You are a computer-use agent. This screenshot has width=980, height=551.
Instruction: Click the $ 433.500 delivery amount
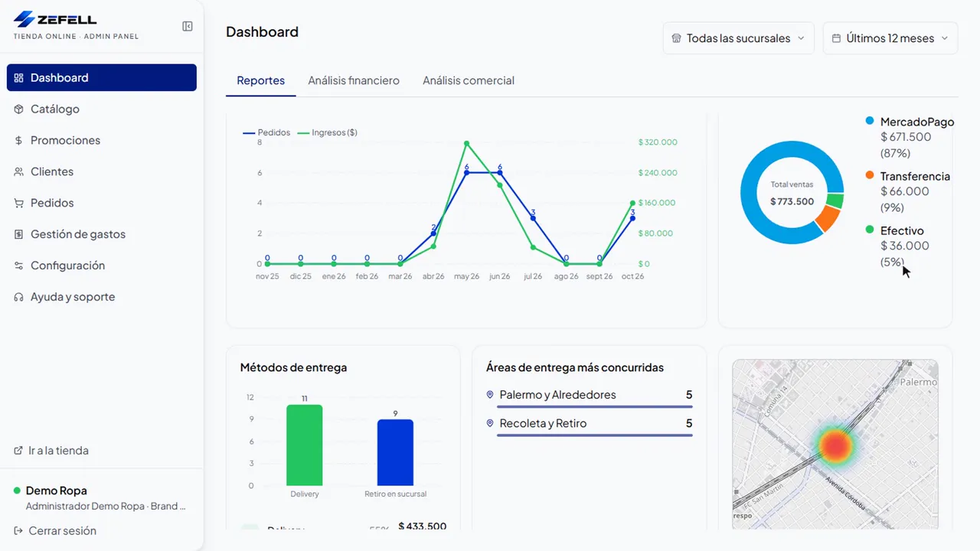click(422, 526)
